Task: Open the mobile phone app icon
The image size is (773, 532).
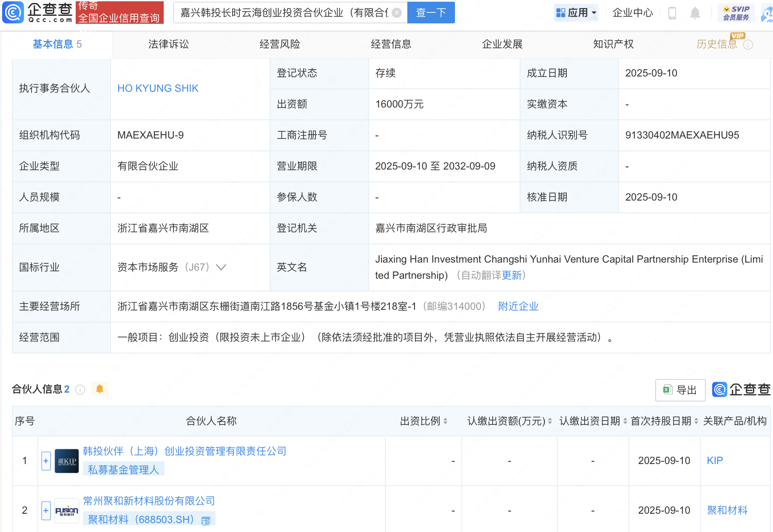Action: click(x=672, y=13)
